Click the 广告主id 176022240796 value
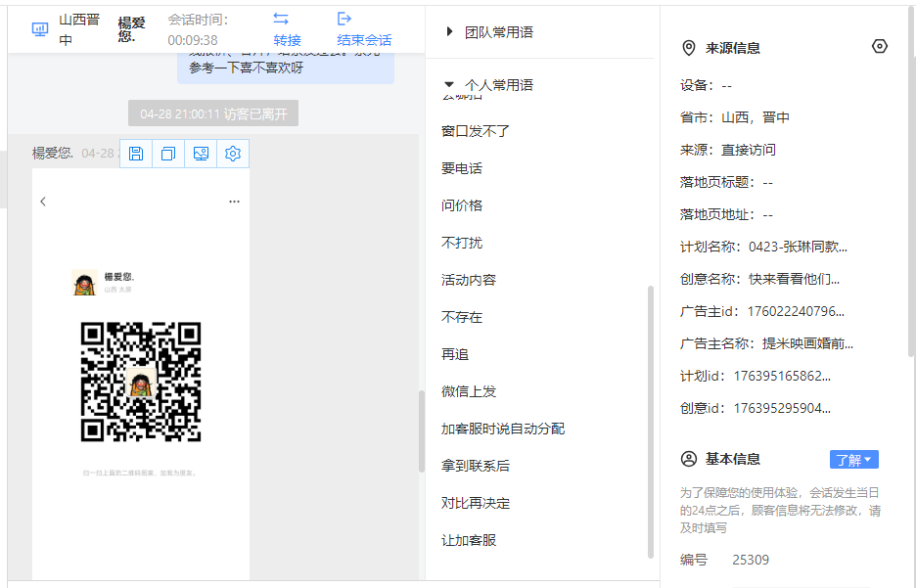The width and height of the screenshot is (916, 588). pos(796,311)
